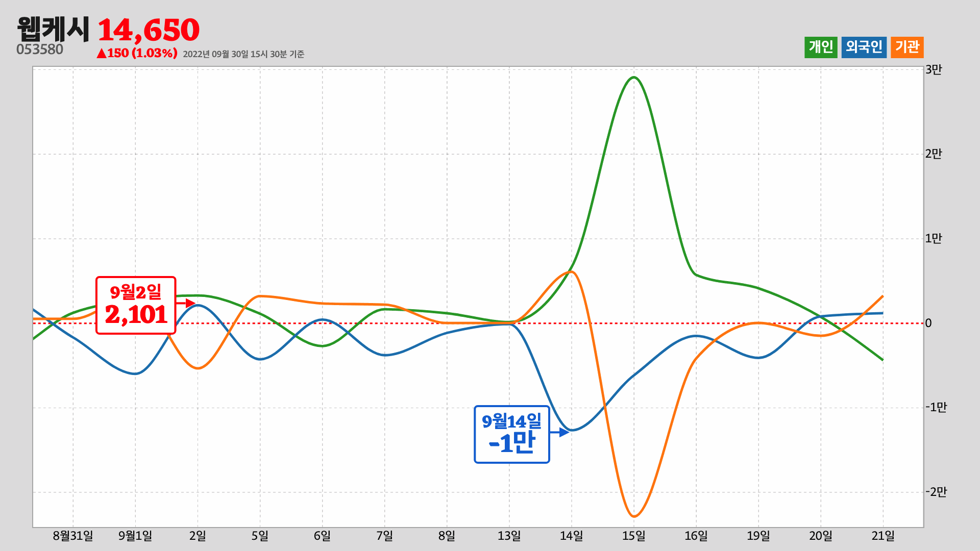Click the green 개인 legend label
The height and width of the screenshot is (551, 980).
point(821,47)
